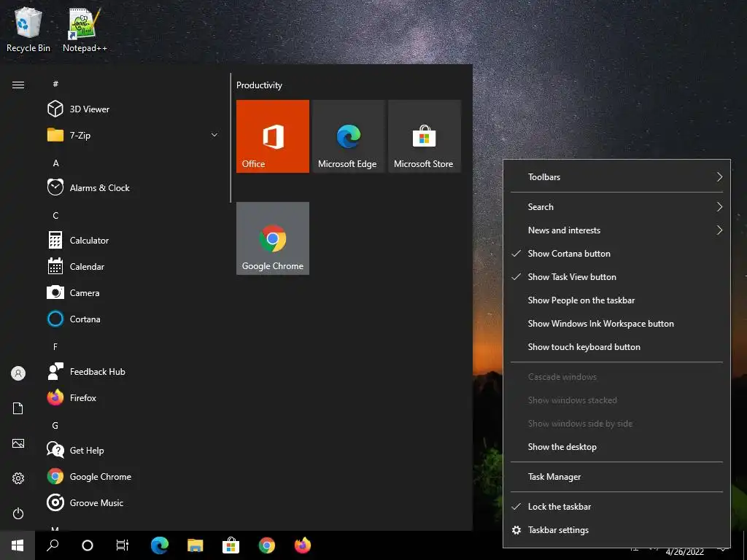Select Show the desktop
The image size is (747, 560).
(616, 447)
